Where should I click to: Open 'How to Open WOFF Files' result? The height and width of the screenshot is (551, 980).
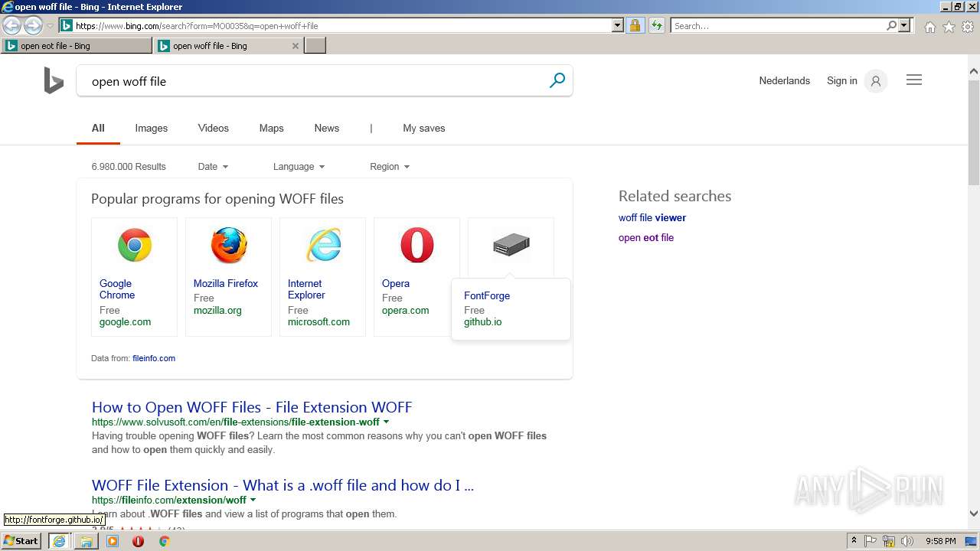coord(252,407)
